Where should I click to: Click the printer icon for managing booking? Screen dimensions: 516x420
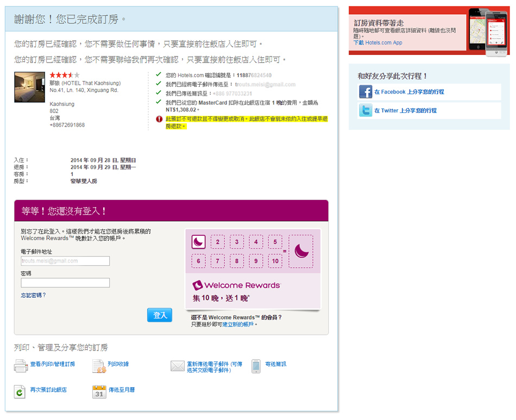pos(21,366)
